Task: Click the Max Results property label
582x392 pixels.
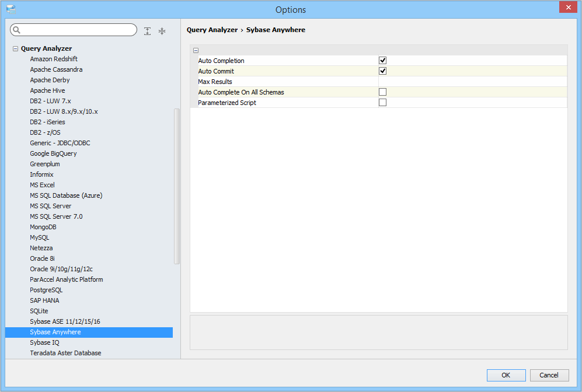Action: tap(215, 82)
